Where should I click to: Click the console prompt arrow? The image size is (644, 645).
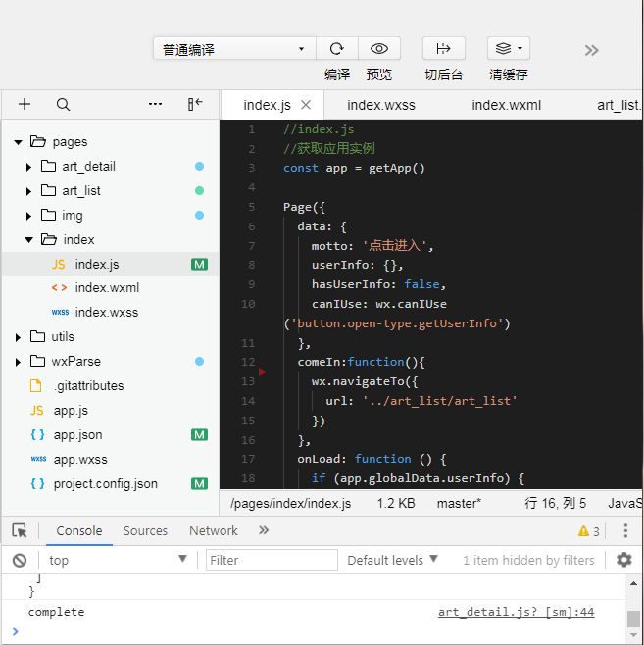[16, 631]
